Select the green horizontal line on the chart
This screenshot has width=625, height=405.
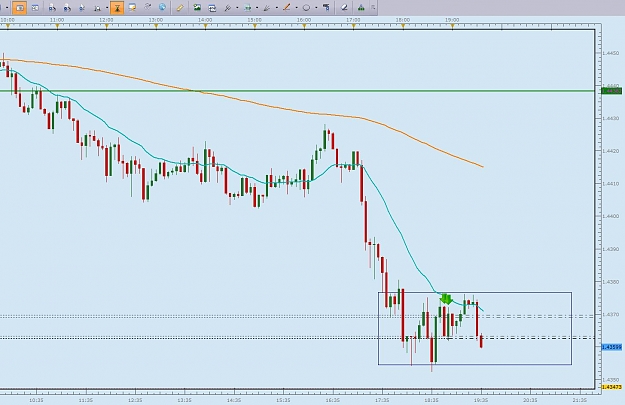coord(299,91)
